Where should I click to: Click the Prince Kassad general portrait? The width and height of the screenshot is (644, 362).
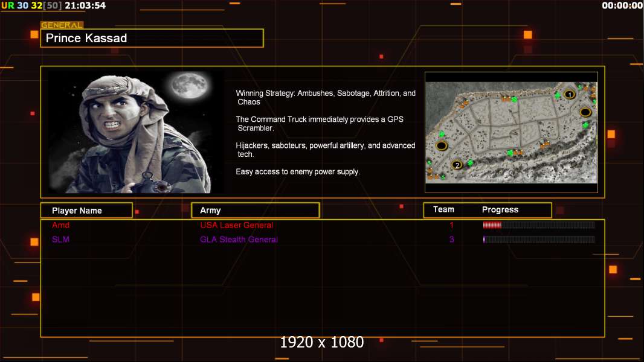(x=137, y=132)
